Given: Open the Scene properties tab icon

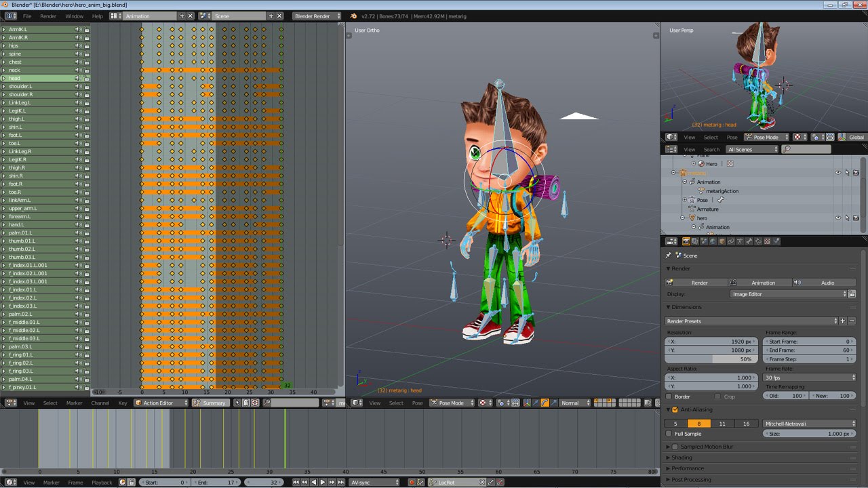Looking at the screenshot, I should [x=704, y=241].
